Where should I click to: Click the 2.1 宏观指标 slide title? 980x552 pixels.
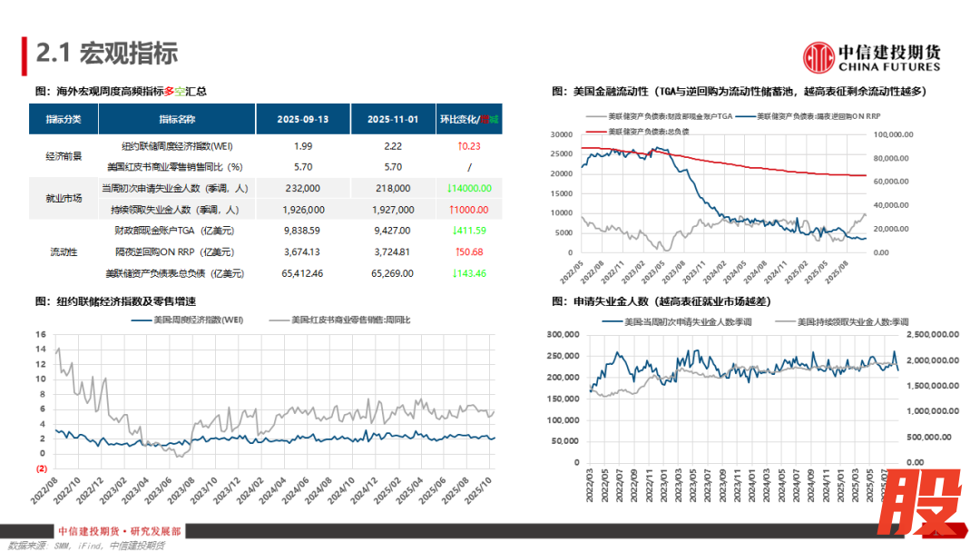point(106,54)
